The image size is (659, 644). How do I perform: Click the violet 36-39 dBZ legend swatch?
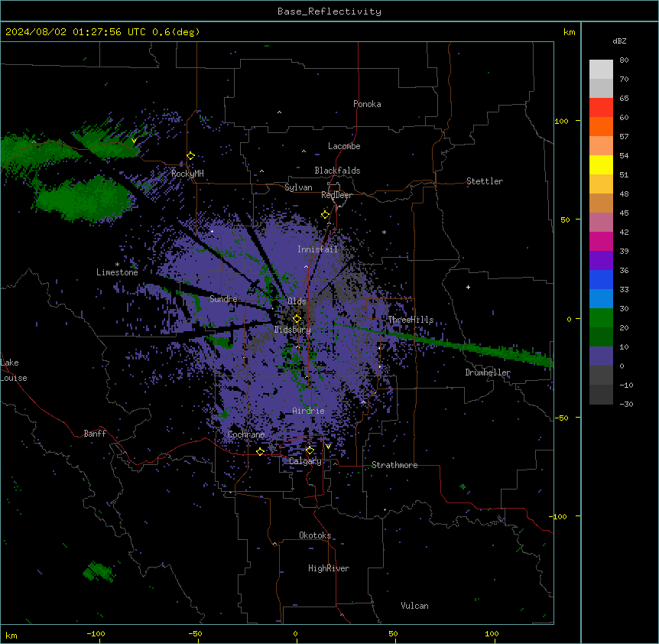point(601,261)
